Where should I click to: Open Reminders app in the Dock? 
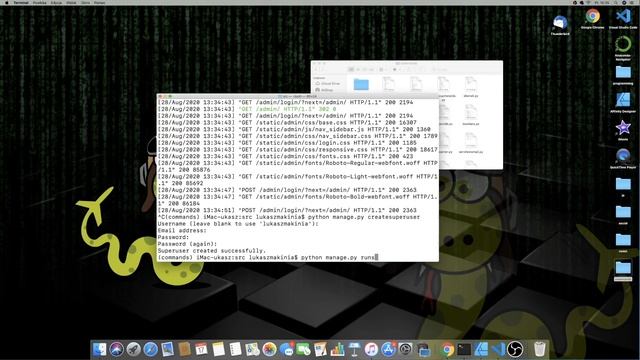tap(236, 349)
